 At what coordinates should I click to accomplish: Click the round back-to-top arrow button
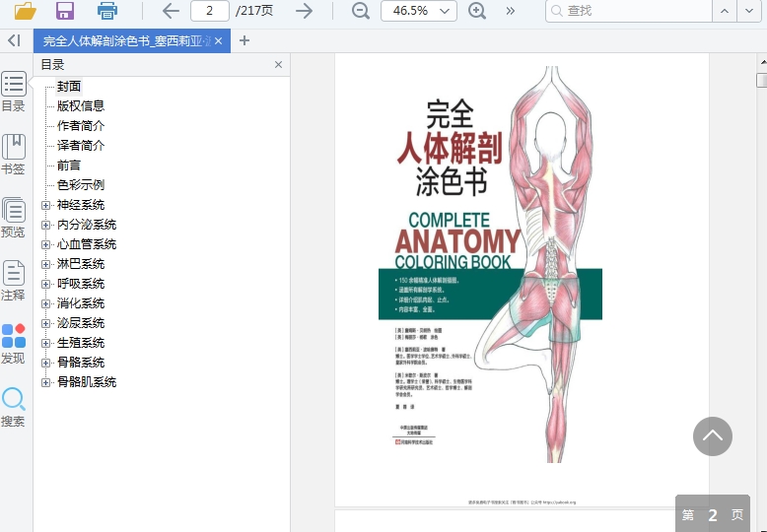point(712,436)
